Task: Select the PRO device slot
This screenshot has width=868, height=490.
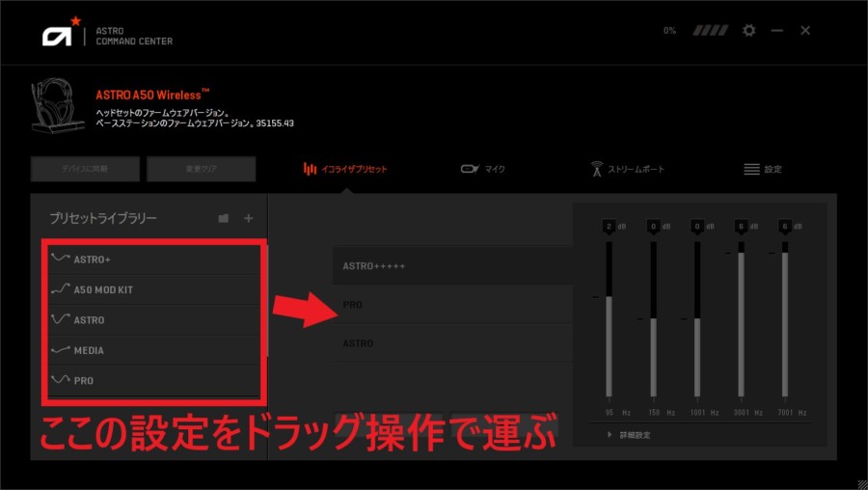Action: point(451,305)
